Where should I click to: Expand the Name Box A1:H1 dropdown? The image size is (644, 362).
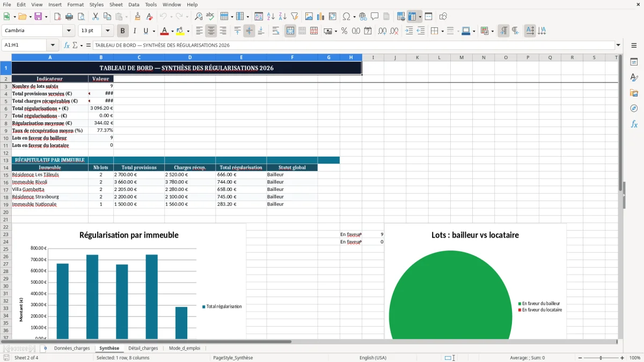[x=53, y=46]
